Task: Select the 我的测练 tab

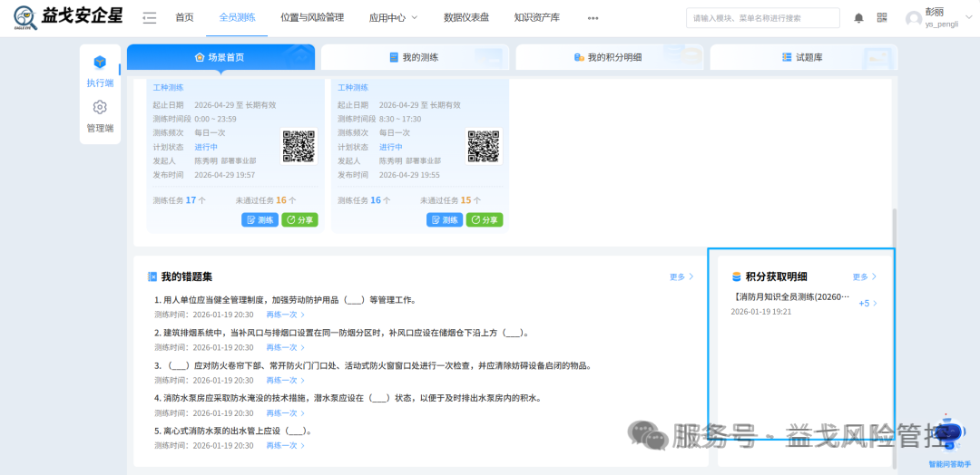Action: click(x=415, y=57)
